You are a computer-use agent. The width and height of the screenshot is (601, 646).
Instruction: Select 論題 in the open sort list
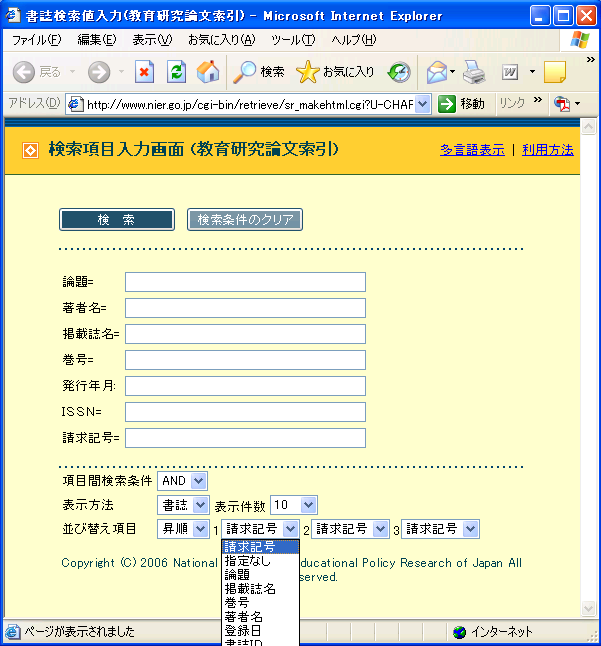[x=260, y=575]
